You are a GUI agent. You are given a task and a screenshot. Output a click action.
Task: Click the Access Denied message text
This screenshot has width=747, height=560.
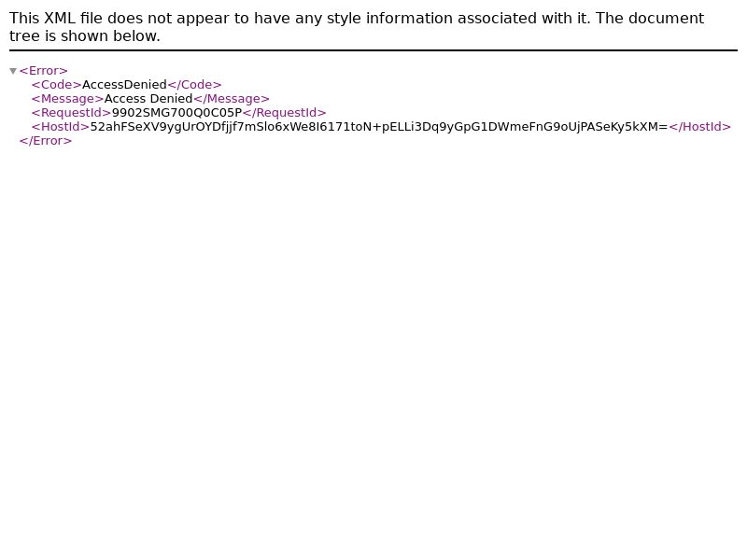tap(148, 99)
